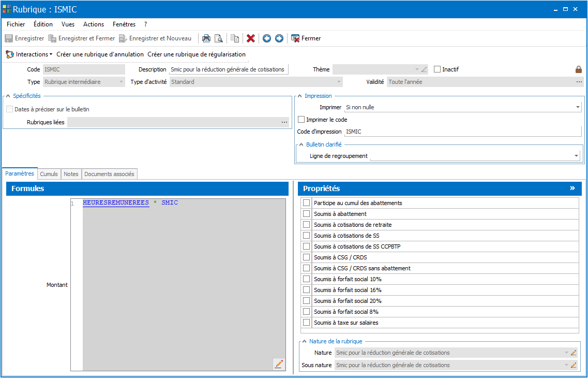The image size is (588, 378).
Task: Click Enregistrer et Fermer toolbar button
Action: 82,38
